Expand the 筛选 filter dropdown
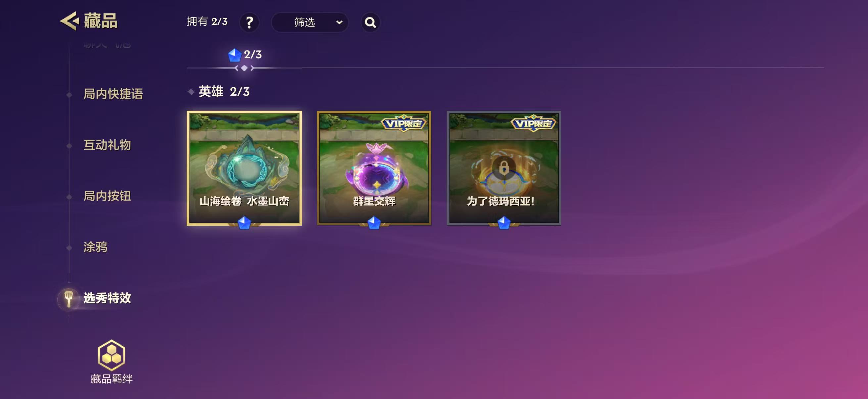Viewport: 868px width, 399px height. click(x=310, y=22)
